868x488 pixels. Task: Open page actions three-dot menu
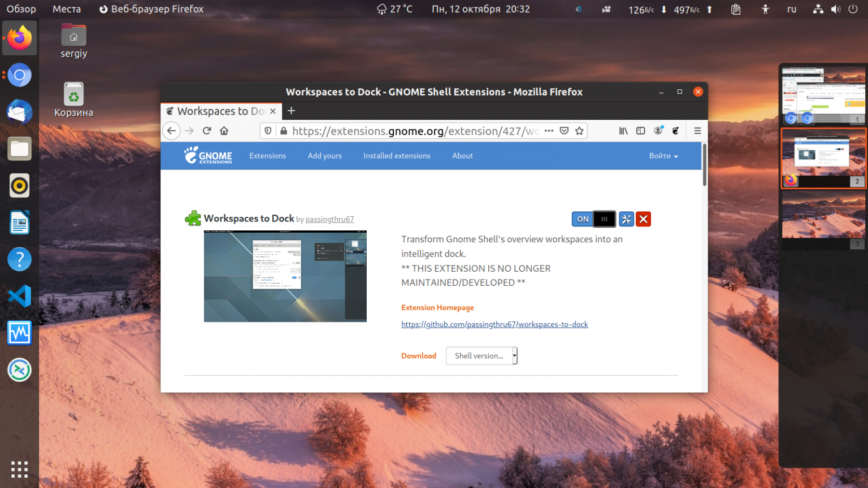click(x=549, y=130)
